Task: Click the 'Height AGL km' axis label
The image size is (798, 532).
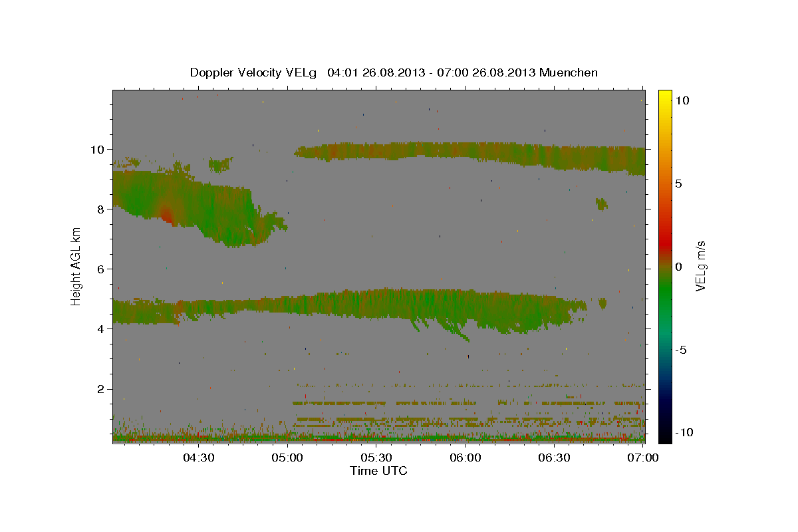Action: coord(76,265)
